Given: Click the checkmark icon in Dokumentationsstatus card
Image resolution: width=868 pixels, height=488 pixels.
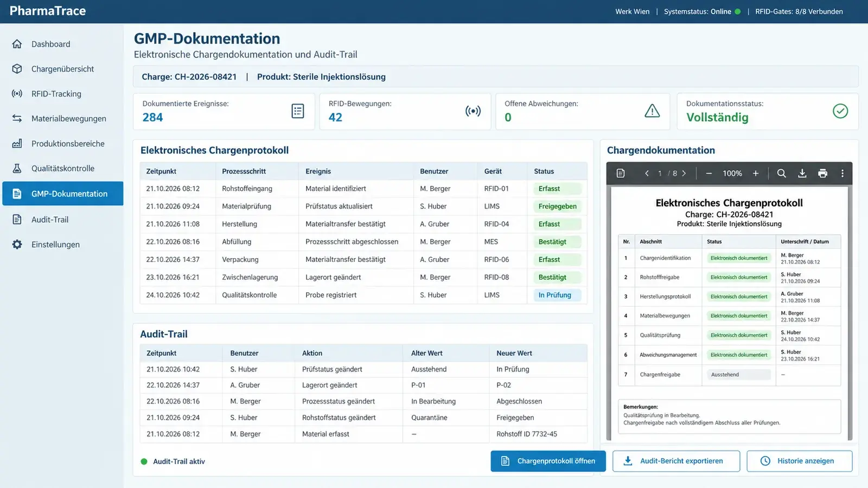Looking at the screenshot, I should point(840,111).
